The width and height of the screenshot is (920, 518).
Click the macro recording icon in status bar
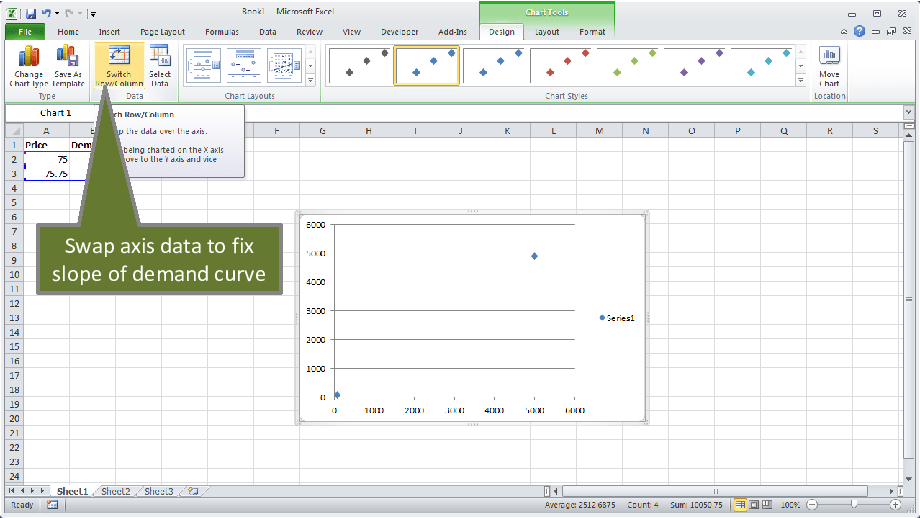coord(52,505)
